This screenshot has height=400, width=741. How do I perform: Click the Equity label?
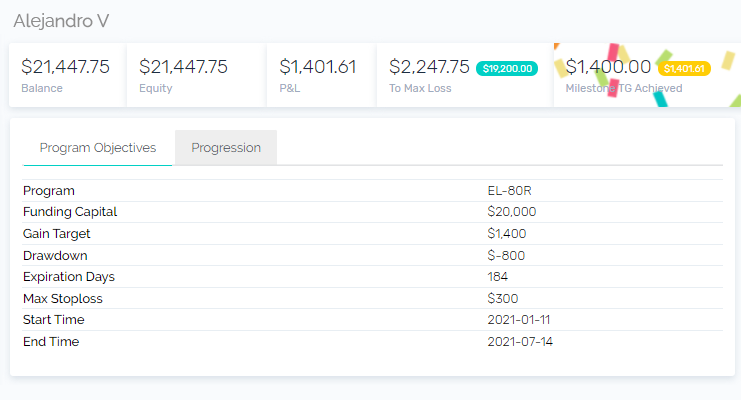(155, 88)
